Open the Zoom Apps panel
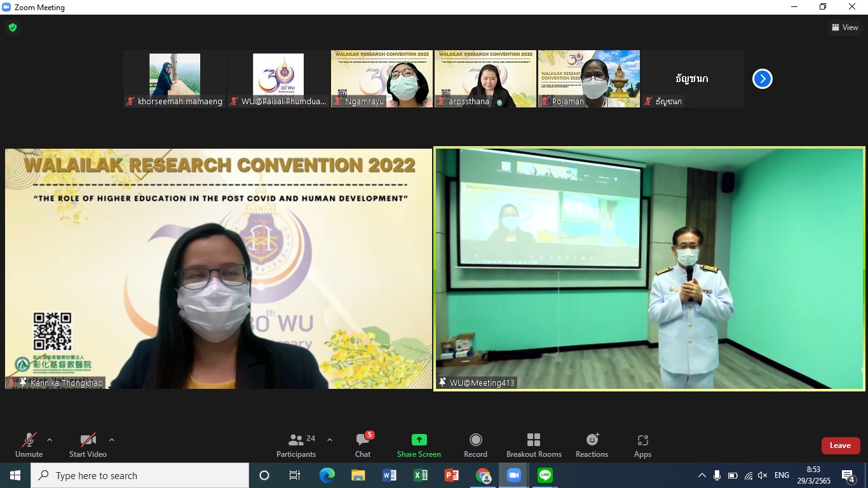This screenshot has height=488, width=868. [642, 445]
